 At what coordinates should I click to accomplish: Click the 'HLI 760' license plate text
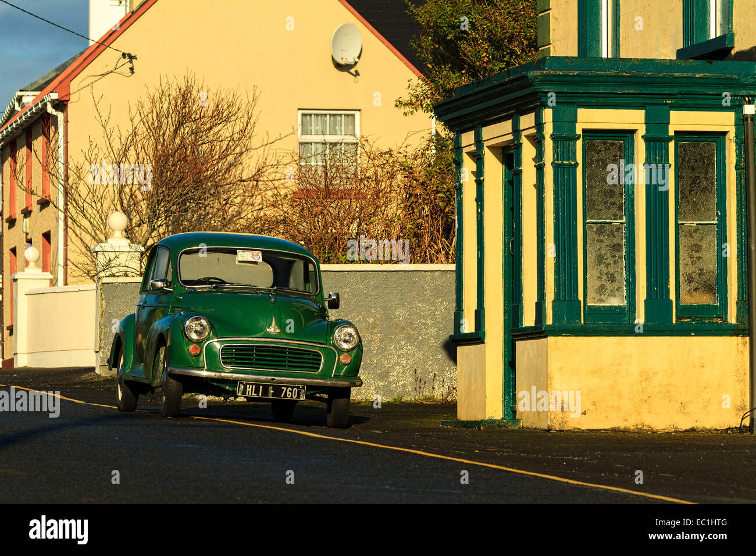tap(271, 392)
